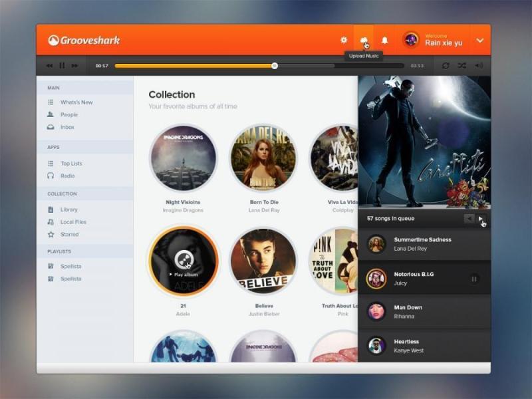Click the Upload Music cloud icon

click(364, 41)
